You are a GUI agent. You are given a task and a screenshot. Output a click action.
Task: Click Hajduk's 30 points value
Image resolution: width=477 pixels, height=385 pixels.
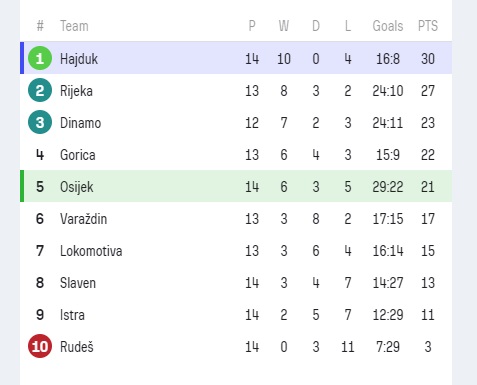click(428, 59)
